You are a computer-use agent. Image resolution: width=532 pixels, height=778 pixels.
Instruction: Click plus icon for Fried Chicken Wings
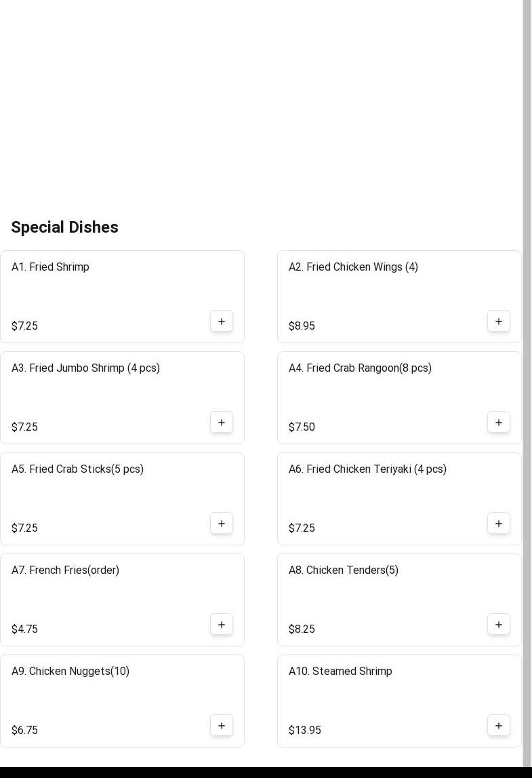pos(499,322)
